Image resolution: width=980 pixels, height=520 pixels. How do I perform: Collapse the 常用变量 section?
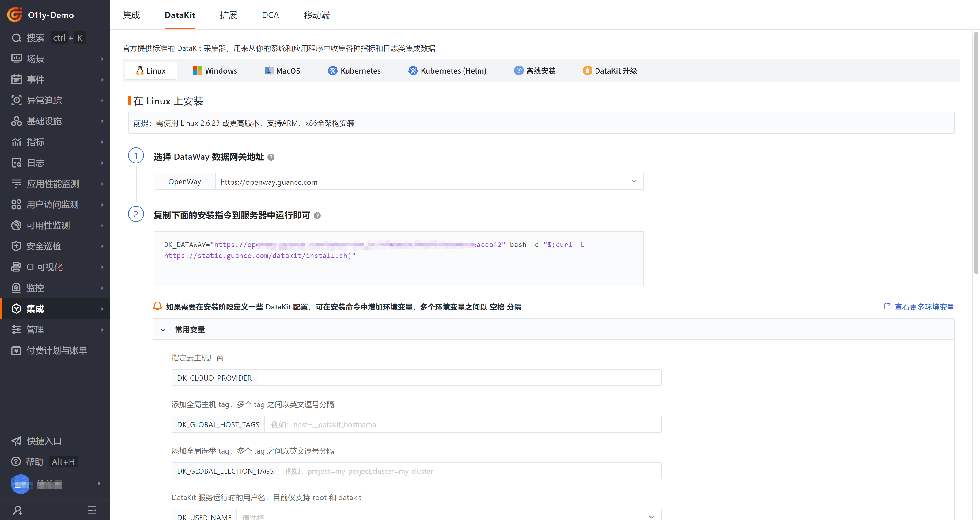[163, 330]
